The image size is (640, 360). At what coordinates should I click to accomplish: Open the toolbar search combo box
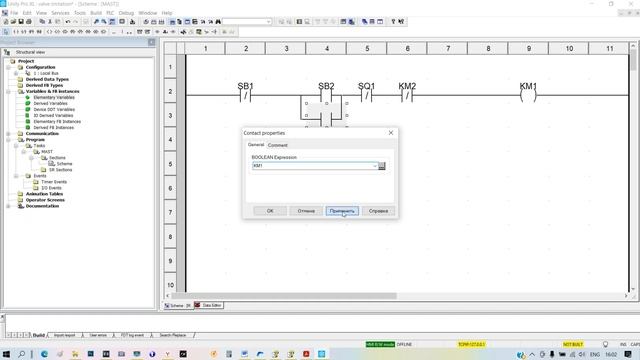(247, 21)
